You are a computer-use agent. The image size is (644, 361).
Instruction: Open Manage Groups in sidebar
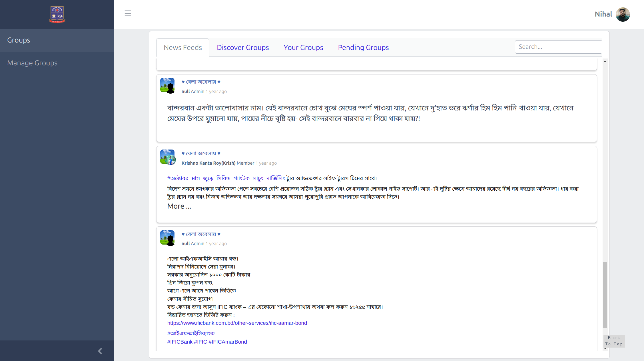coord(32,63)
